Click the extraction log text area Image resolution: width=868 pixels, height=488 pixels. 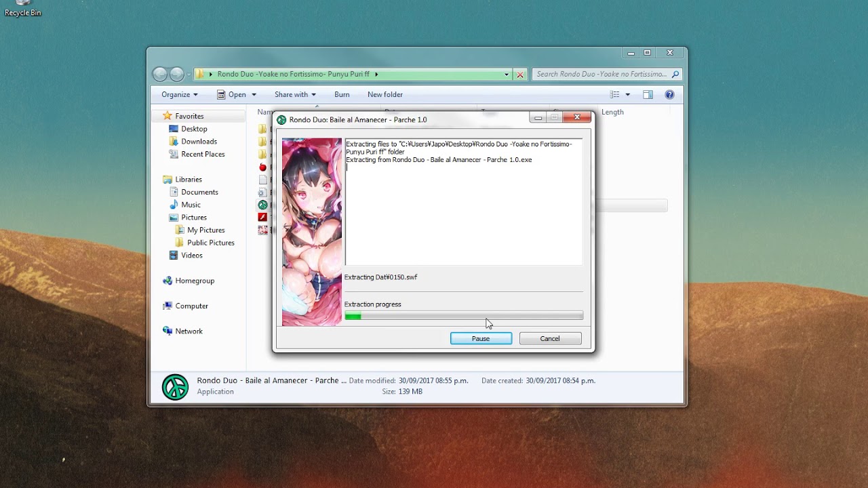463,201
